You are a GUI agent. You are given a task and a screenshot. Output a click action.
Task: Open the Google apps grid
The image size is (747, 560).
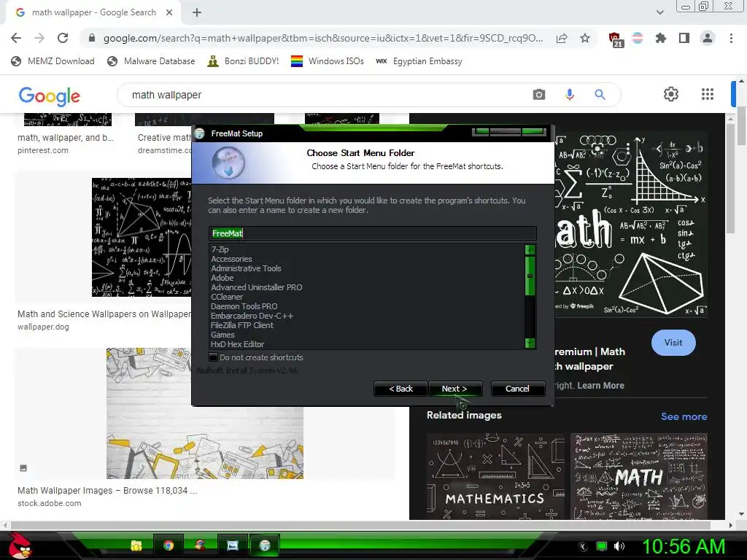708,94
